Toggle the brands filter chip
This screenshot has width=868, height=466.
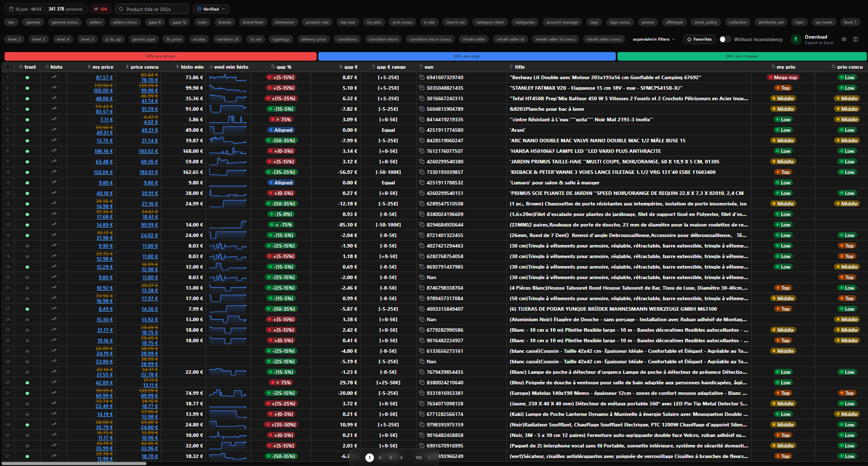tap(225, 22)
